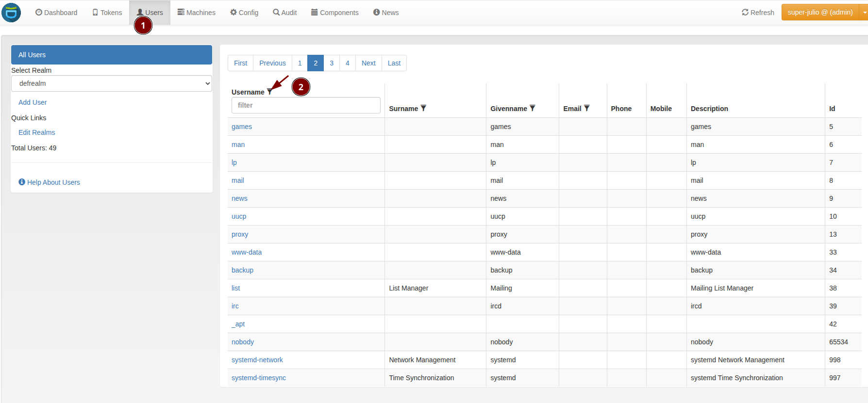Image resolution: width=868 pixels, height=403 pixels.
Task: Toggle the Email filter funnel icon
Action: pos(586,108)
